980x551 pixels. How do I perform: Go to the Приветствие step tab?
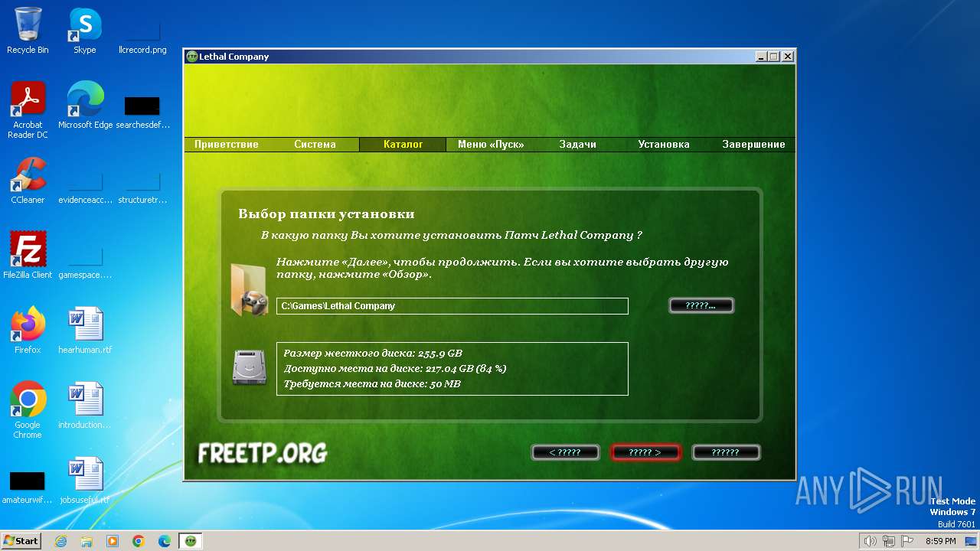pos(227,145)
